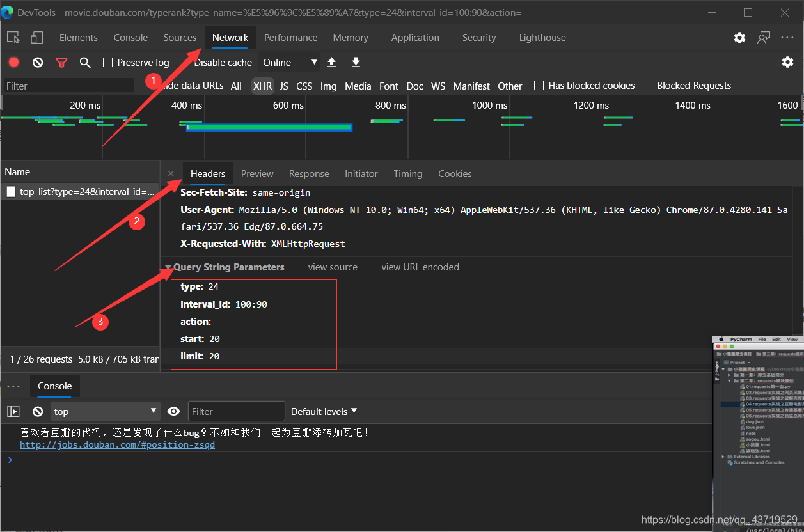Select the top_list?type=24 request row
This screenshot has width=804, height=532.
point(80,191)
